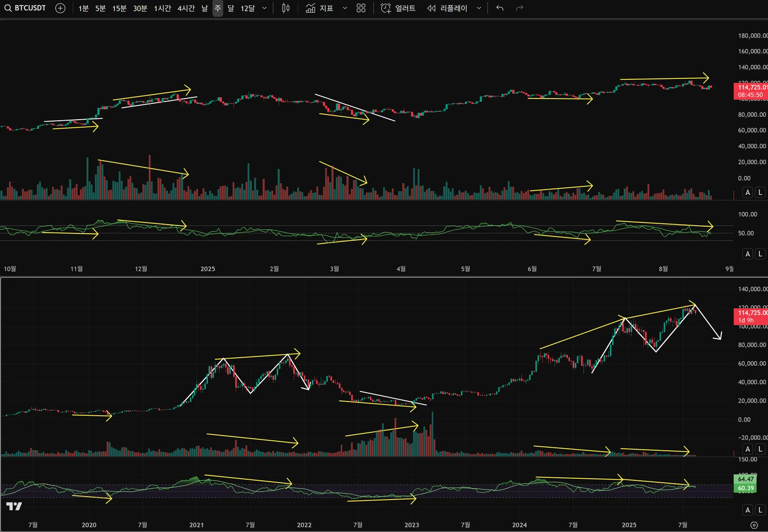Toggle auto scale A in bottom chart RSI pane

click(x=748, y=510)
